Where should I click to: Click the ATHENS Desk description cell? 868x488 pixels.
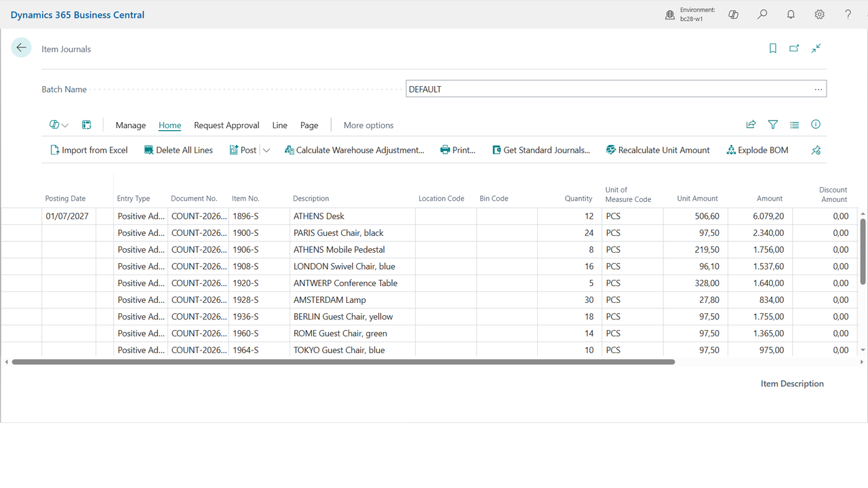coord(352,216)
